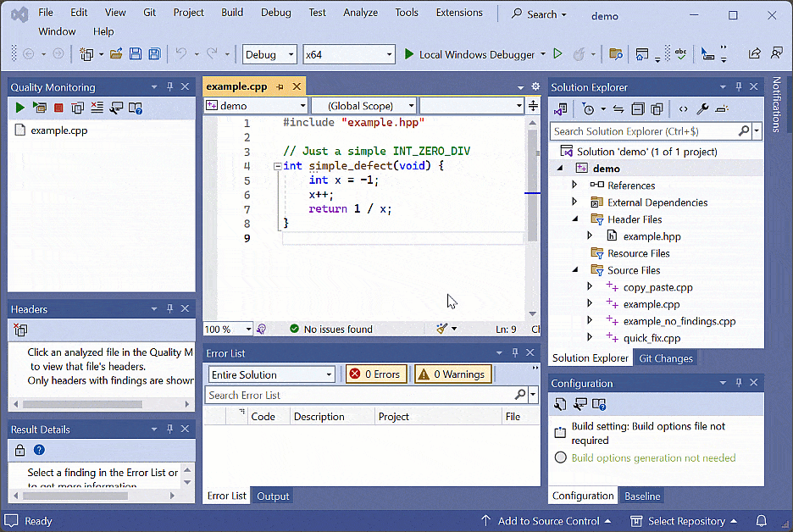Click Add to Source Control in status bar
Image resolution: width=793 pixels, height=532 pixels.
546,521
